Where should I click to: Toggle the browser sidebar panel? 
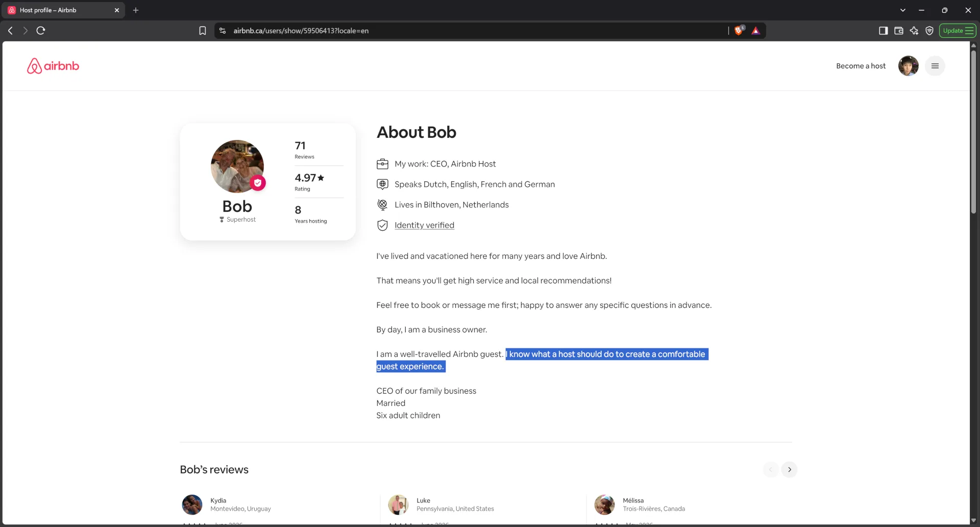[884, 31]
